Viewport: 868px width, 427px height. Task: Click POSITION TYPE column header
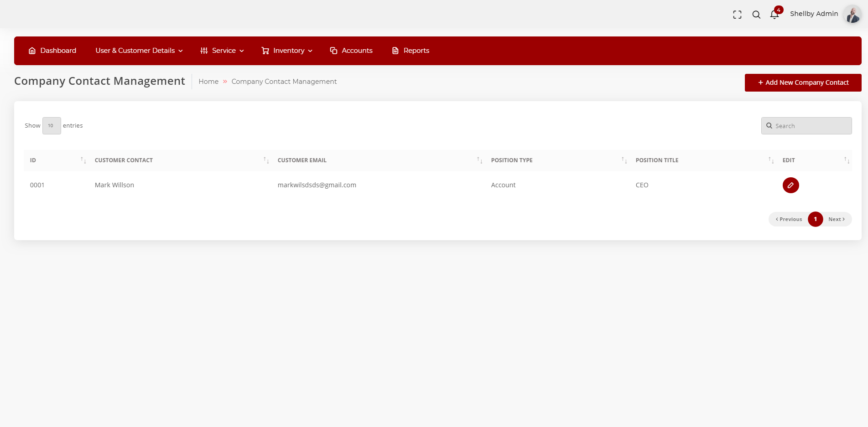pos(512,160)
